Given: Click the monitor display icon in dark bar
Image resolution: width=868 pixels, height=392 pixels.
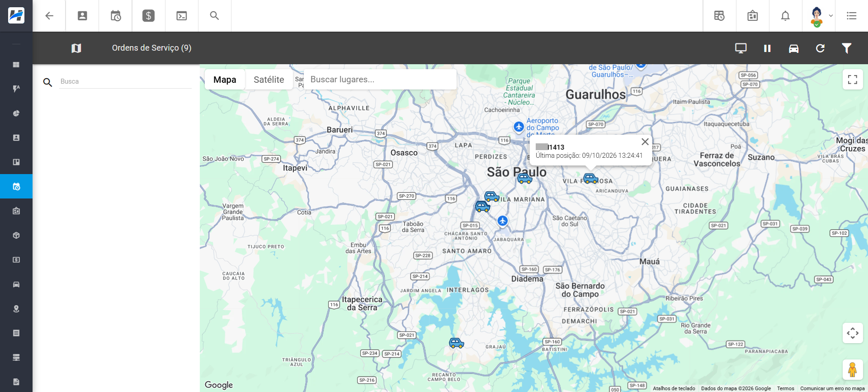Looking at the screenshot, I should [x=741, y=48].
